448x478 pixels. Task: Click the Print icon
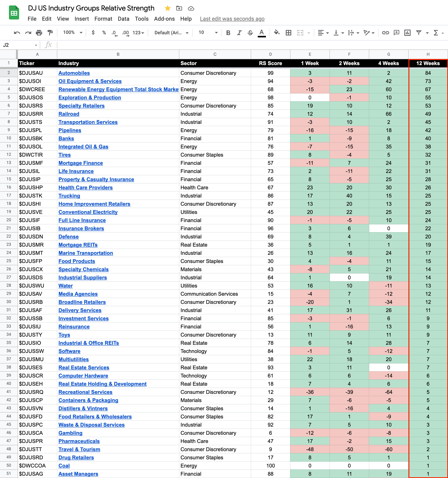coord(39,33)
